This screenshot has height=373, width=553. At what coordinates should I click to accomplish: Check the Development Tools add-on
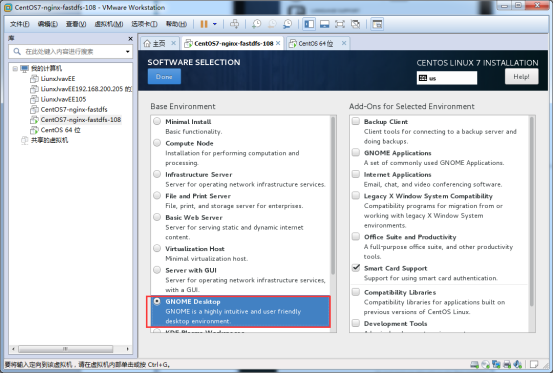[x=356, y=323]
